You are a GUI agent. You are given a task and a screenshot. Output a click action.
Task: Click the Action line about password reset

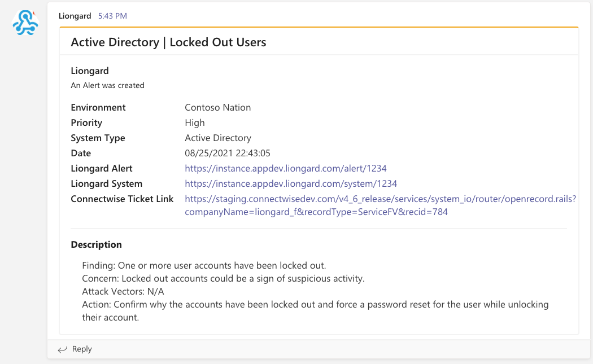[315, 311]
